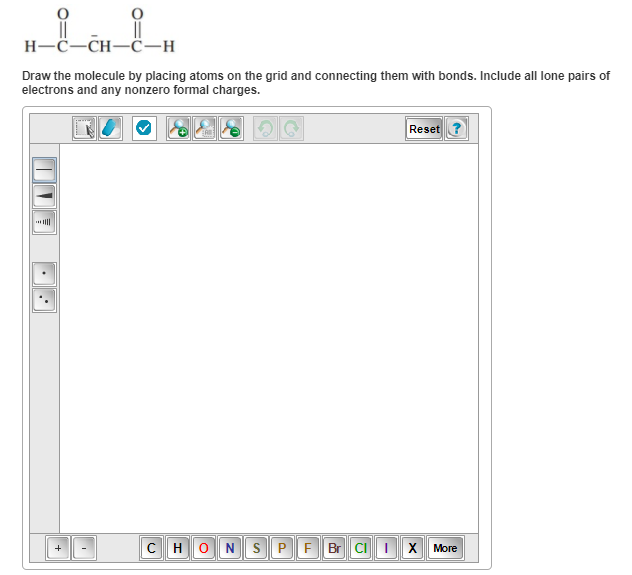Select the marquee selection tool
The height and width of the screenshot is (575, 632).
pyautogui.click(x=84, y=129)
